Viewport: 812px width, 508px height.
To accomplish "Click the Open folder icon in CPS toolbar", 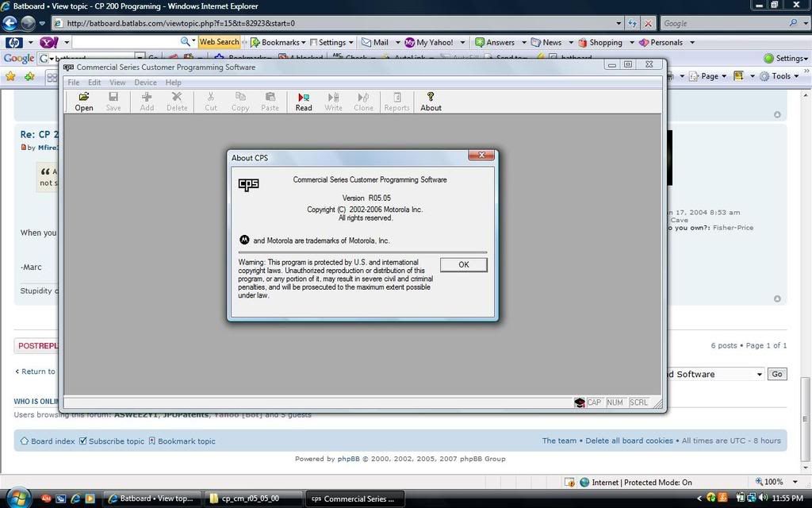I will 84,97.
